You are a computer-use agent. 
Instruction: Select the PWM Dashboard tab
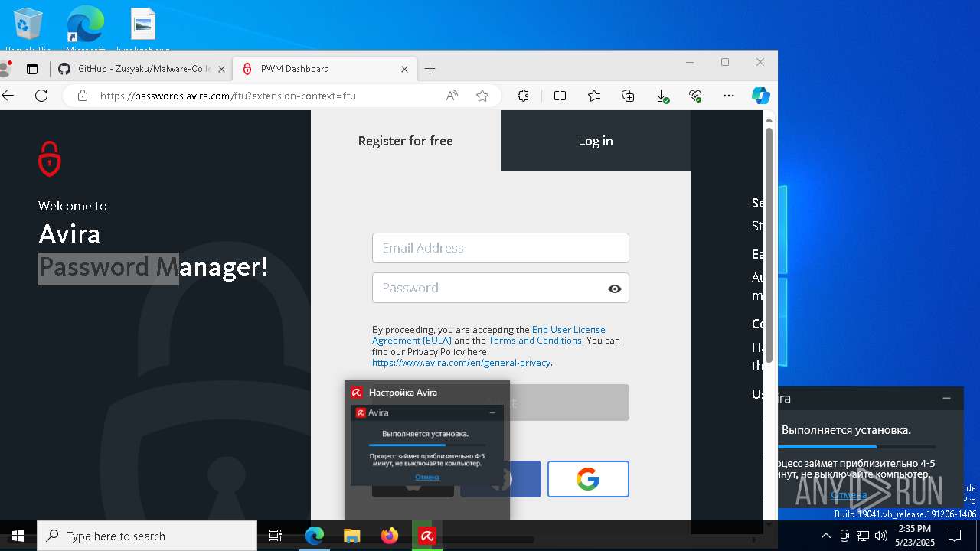325,69
